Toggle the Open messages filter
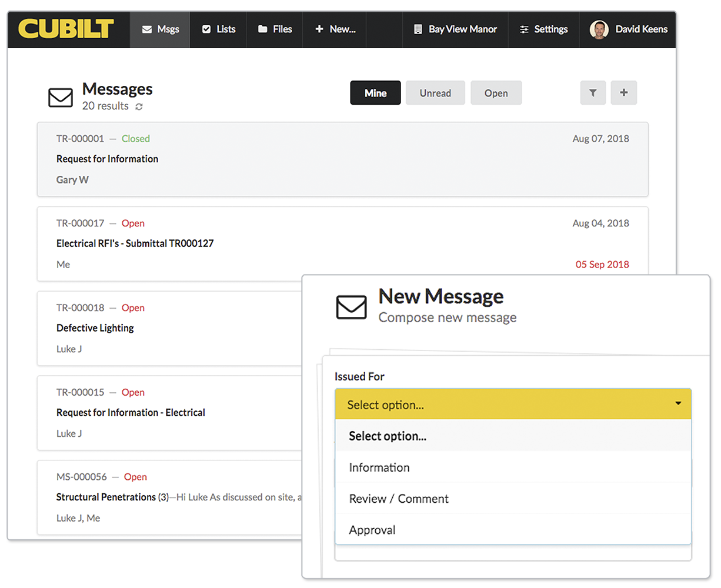The height and width of the screenshot is (588, 721). click(496, 92)
